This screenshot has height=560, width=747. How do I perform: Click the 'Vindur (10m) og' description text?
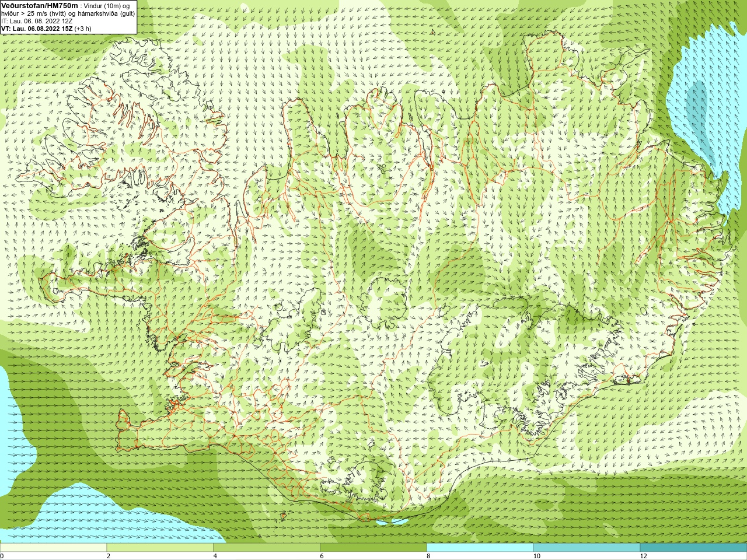(x=107, y=5)
